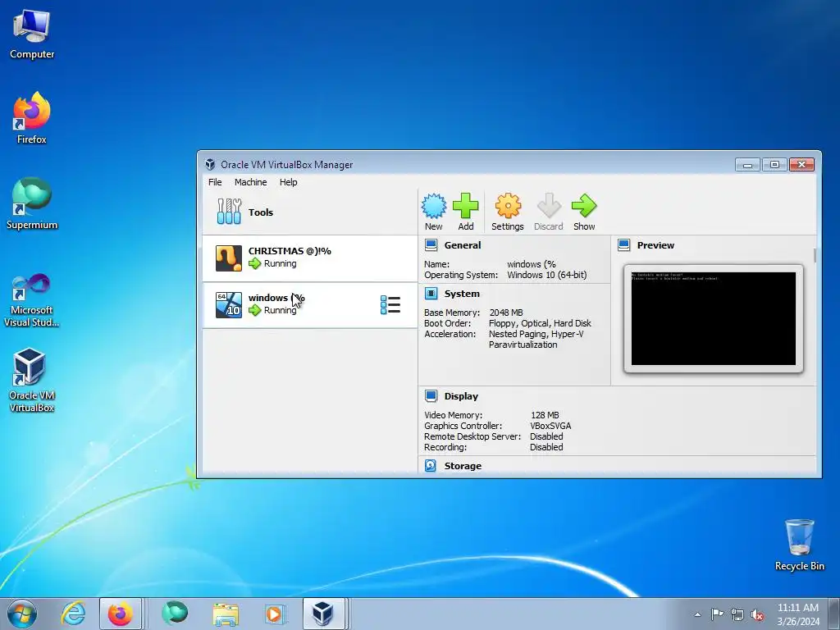Click the network tray icon

click(x=737, y=614)
